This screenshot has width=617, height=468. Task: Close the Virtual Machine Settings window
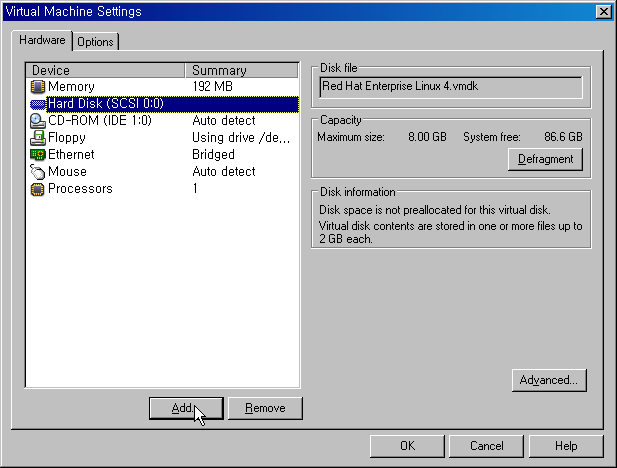[x=603, y=11]
